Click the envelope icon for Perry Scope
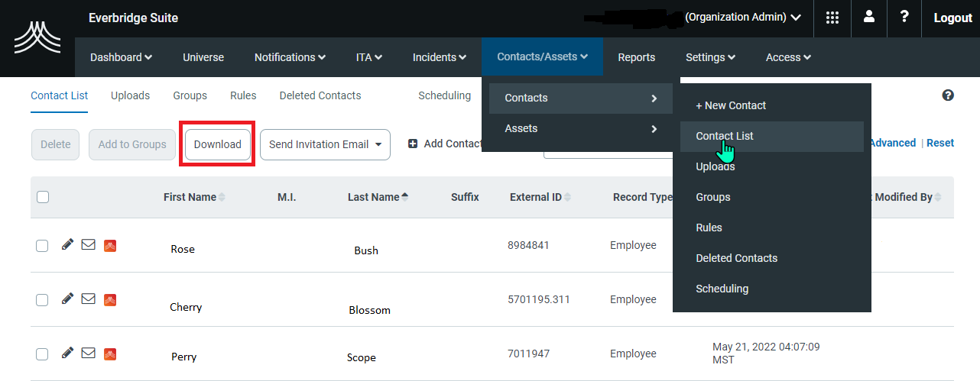This screenshot has height=381, width=980. 89,354
